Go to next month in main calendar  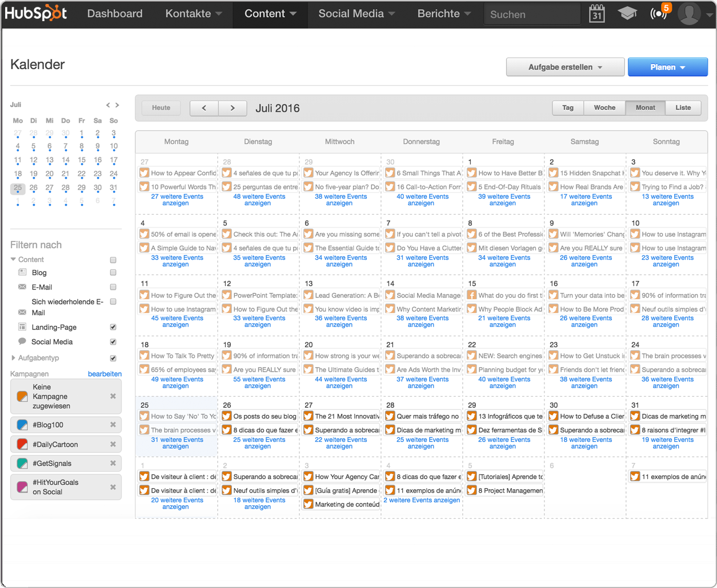click(x=233, y=108)
